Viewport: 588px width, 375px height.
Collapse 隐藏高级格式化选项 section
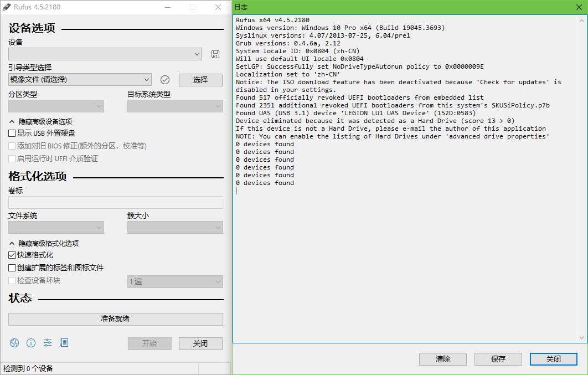coord(43,244)
